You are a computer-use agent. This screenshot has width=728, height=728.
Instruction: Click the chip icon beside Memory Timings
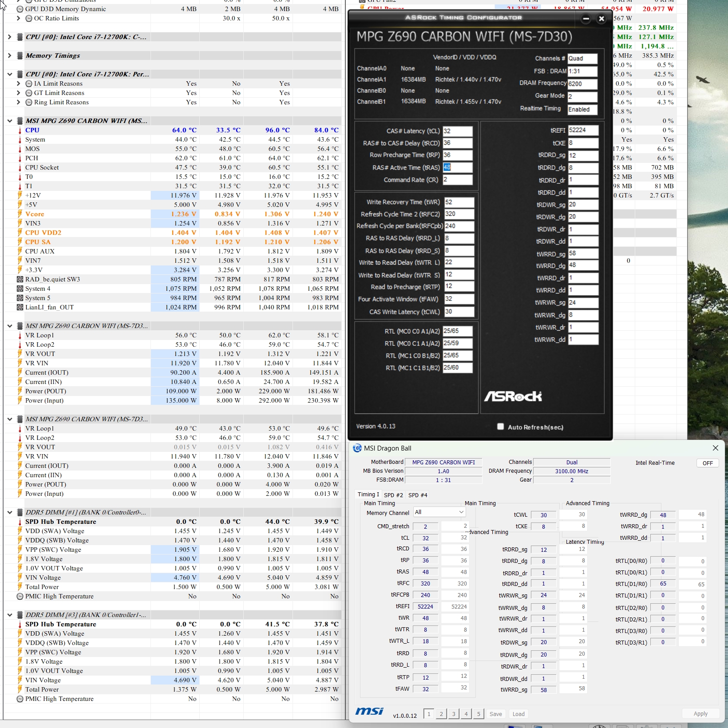20,55
